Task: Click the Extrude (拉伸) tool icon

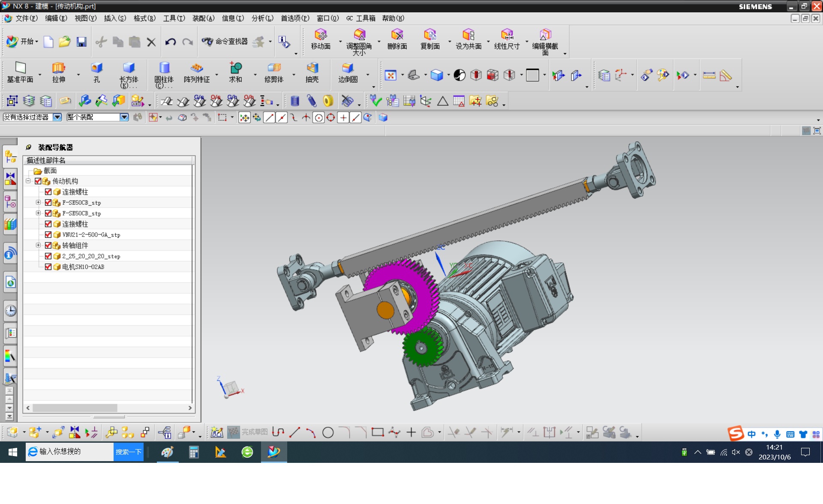Action: [58, 68]
